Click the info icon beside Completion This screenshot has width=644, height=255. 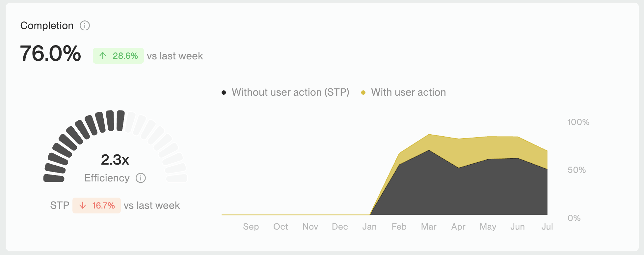[85, 26]
